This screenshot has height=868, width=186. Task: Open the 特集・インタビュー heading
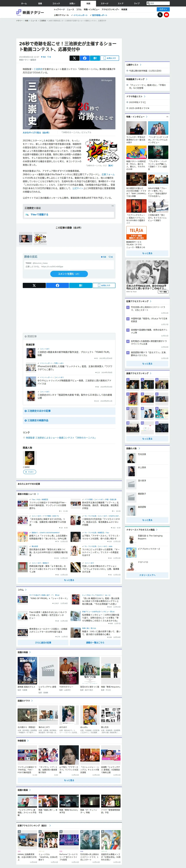click(137, 117)
